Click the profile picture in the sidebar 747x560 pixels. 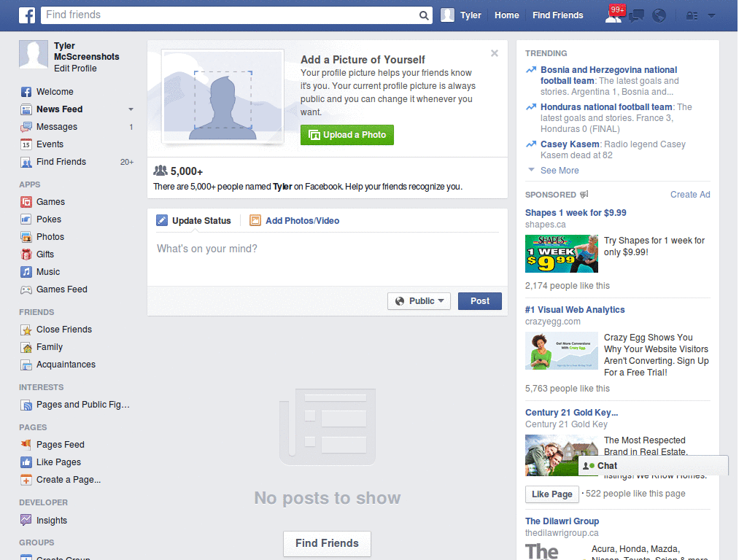coord(34,55)
